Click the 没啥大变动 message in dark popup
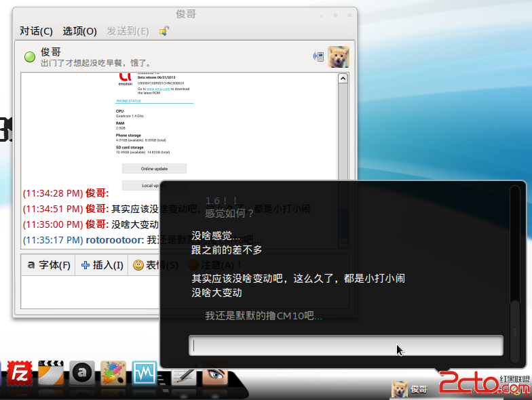Viewport: 532px width, 400px height. pos(217,293)
